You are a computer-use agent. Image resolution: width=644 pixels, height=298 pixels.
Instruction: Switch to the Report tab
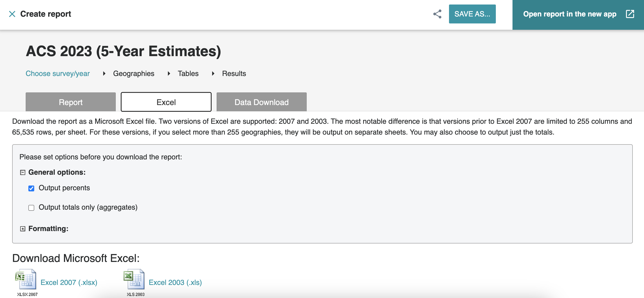pyautogui.click(x=70, y=102)
